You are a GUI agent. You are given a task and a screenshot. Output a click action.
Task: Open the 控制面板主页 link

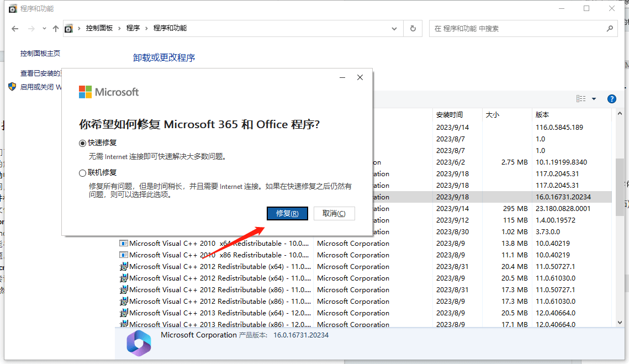tap(40, 54)
